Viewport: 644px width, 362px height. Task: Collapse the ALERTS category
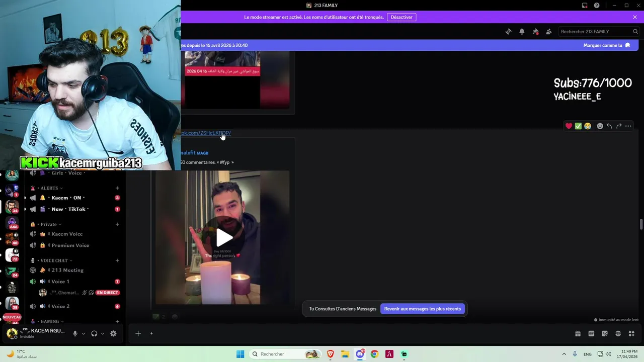(49, 188)
